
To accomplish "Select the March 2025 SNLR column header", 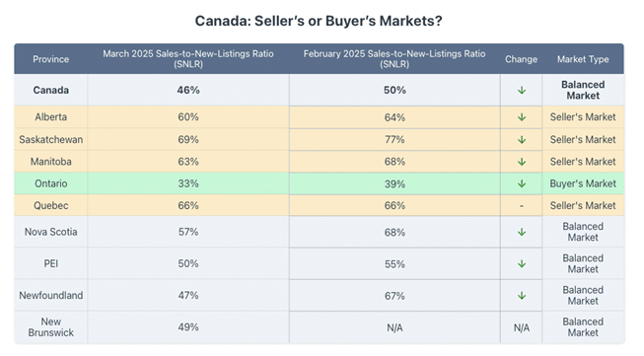I will 188,59.
